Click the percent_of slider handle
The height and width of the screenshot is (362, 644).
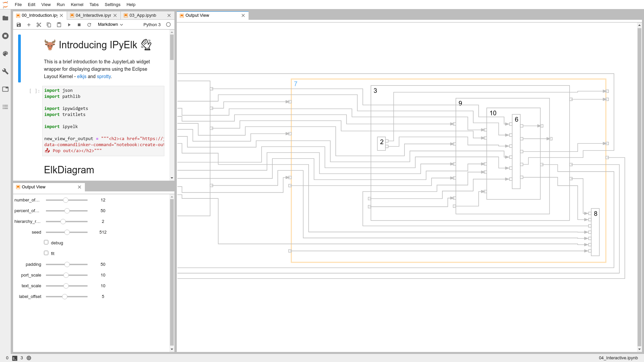pos(67,211)
